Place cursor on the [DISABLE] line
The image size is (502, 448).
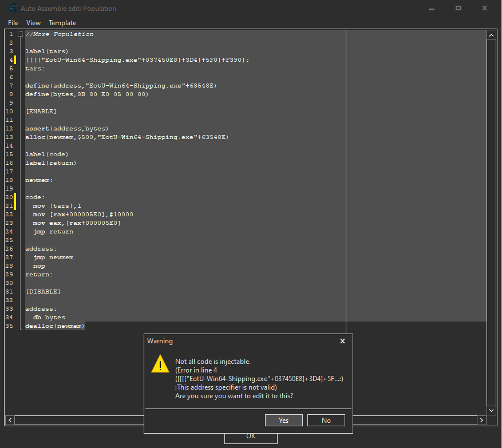tap(43, 292)
